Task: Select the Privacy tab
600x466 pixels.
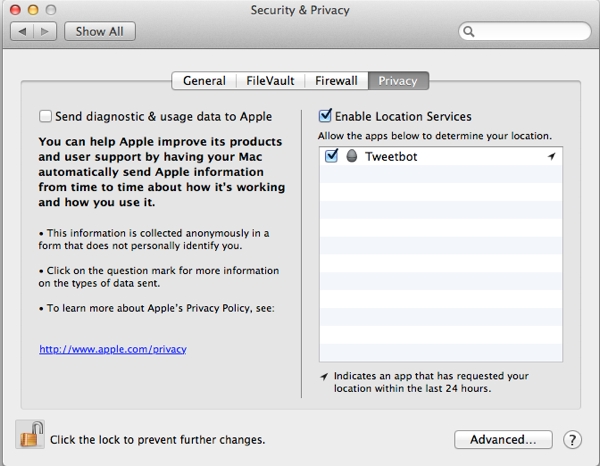Action: click(398, 81)
